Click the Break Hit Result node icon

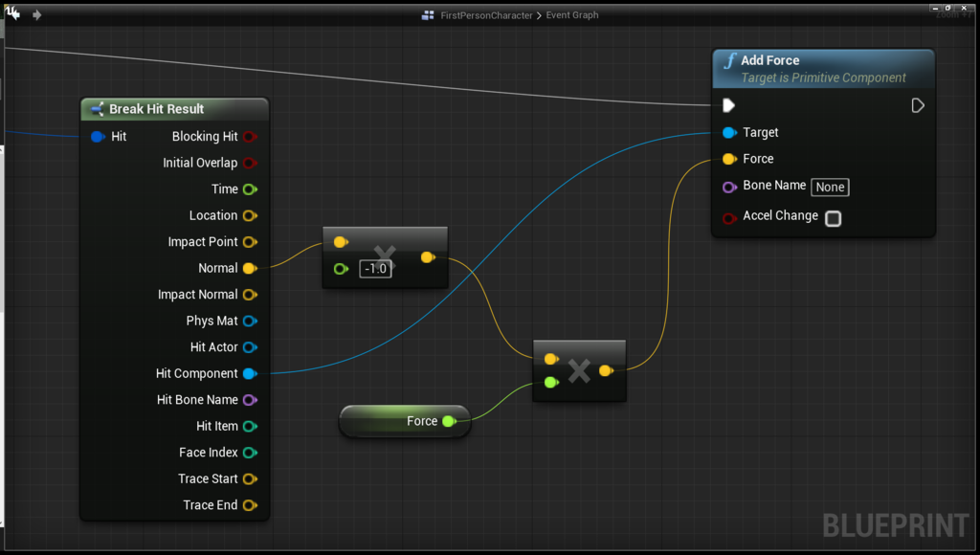pyautogui.click(x=97, y=109)
